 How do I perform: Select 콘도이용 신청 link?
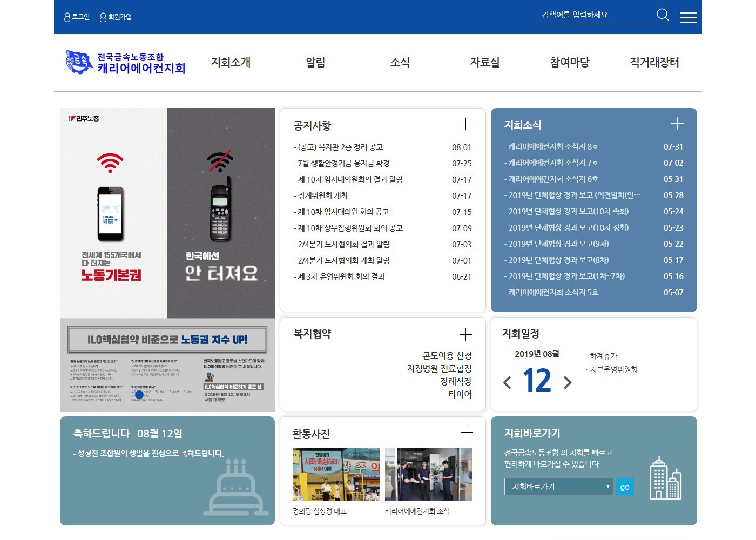447,355
